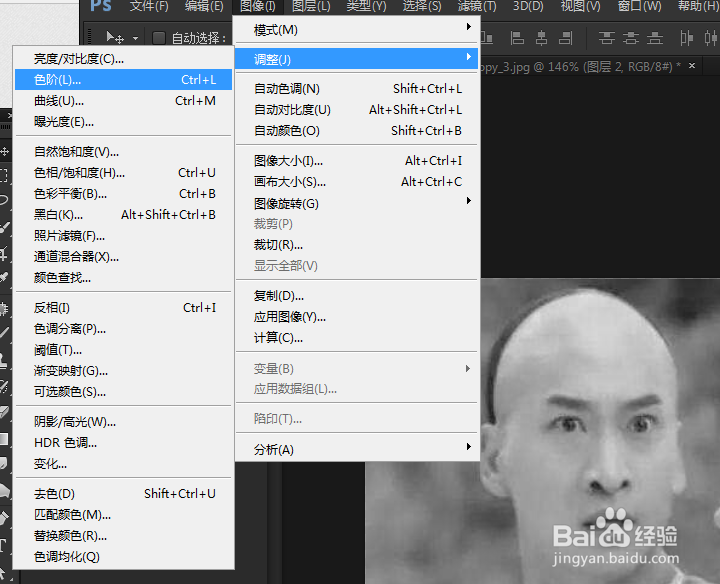
Task: Choose 裁切(R)... trim command
Action: coord(356,245)
